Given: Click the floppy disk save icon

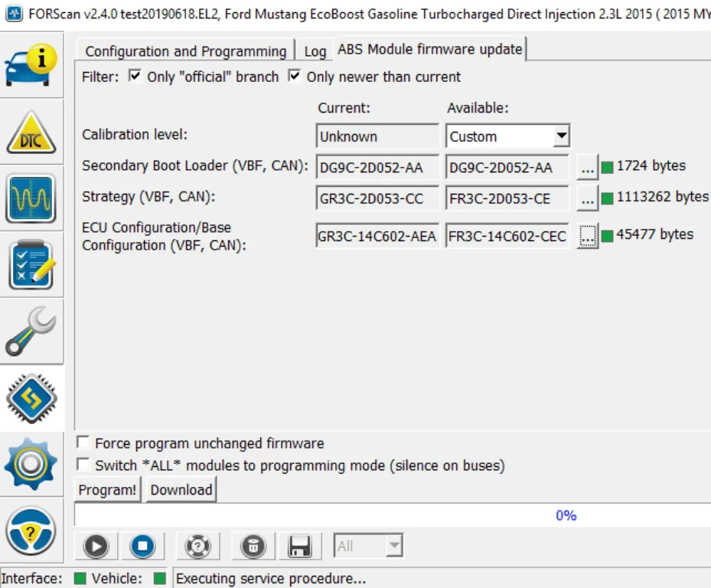Looking at the screenshot, I should coord(300,546).
